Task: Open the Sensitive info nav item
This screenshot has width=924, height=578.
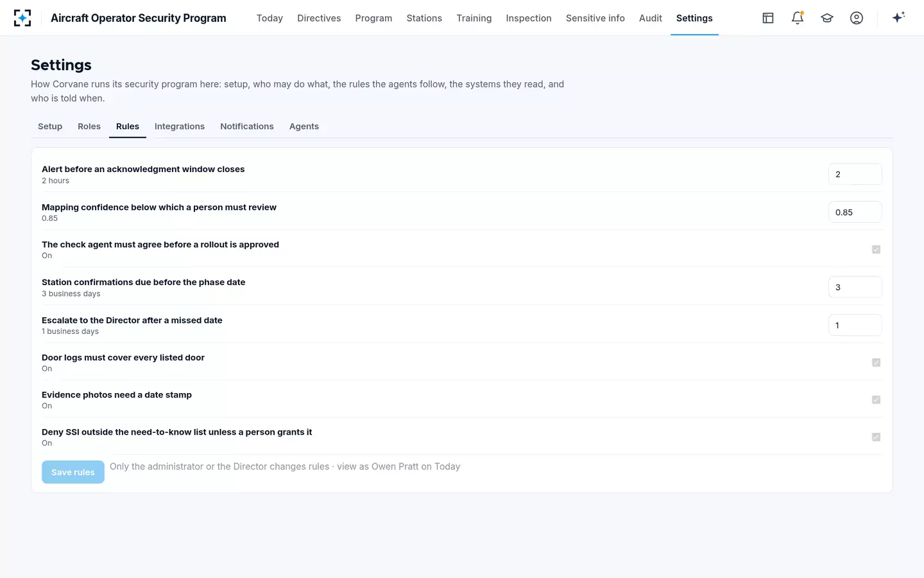Action: point(595,18)
